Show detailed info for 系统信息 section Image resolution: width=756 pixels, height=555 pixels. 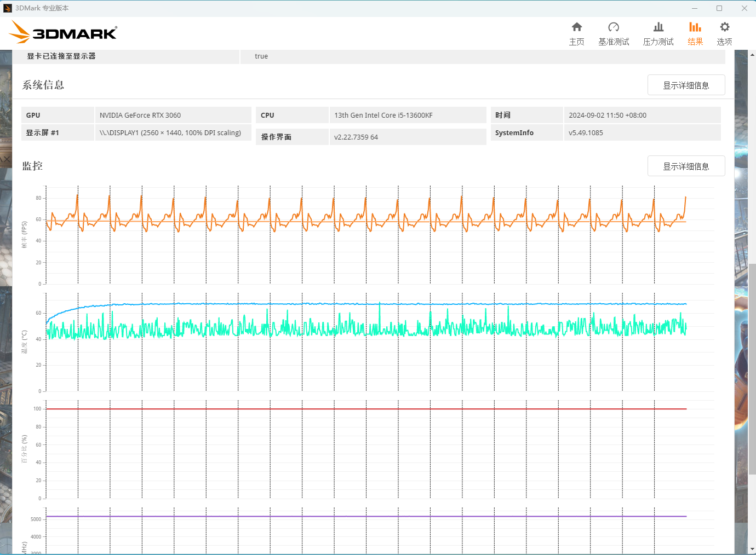[686, 85]
